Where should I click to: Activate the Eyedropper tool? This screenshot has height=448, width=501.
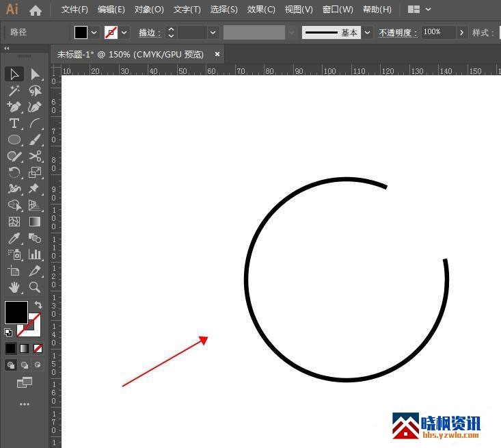click(14, 238)
